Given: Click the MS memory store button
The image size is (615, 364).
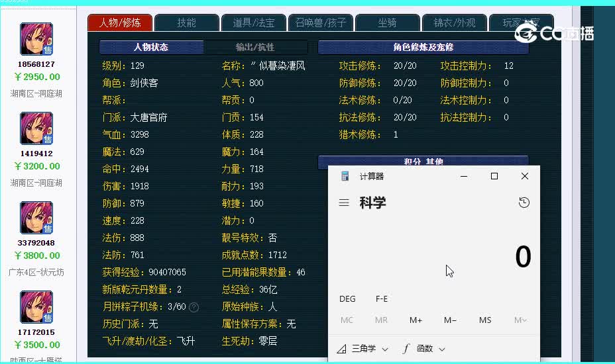Looking at the screenshot, I should pyautogui.click(x=485, y=320).
